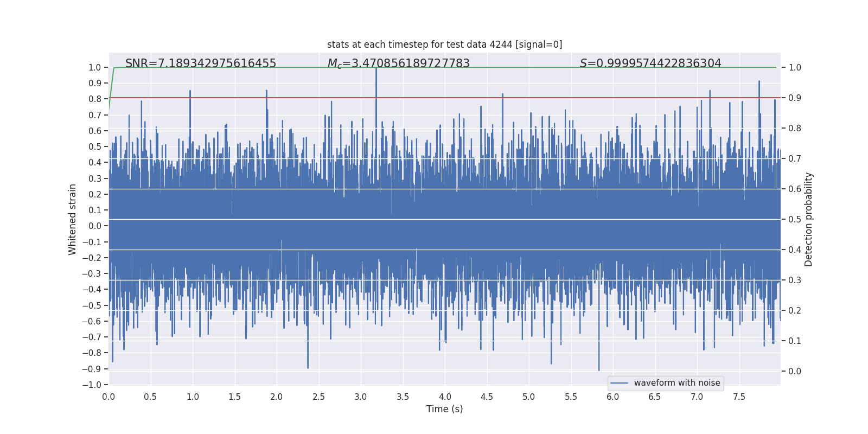Image resolution: width=868 pixels, height=434 pixels.
Task: Click the 0.3 tick on the Whitened strain axis
Action: (95, 179)
